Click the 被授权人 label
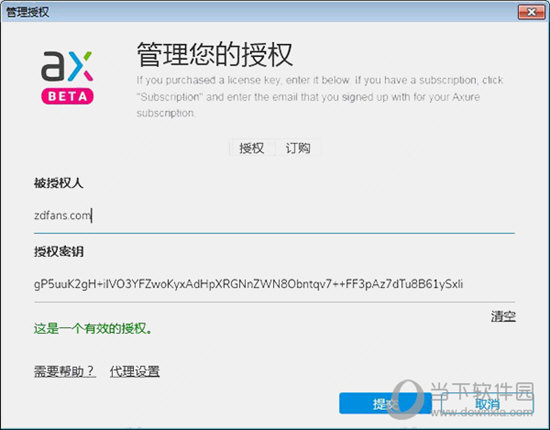The width and height of the screenshot is (550, 430). [58, 183]
